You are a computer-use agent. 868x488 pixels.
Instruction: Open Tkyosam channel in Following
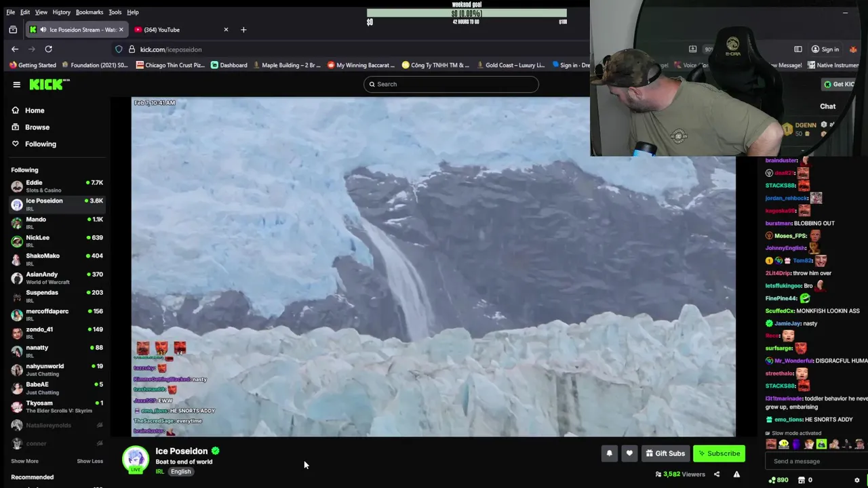click(x=57, y=406)
